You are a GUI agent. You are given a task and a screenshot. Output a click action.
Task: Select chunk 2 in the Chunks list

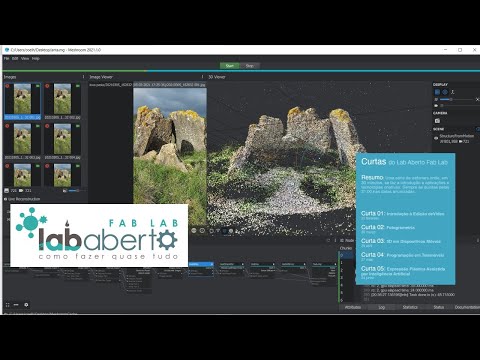point(347,270)
